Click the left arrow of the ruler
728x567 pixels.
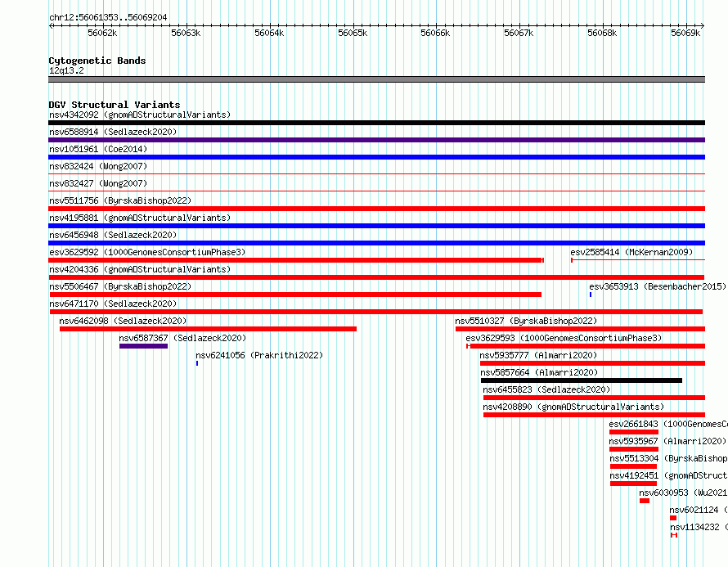pos(51,25)
